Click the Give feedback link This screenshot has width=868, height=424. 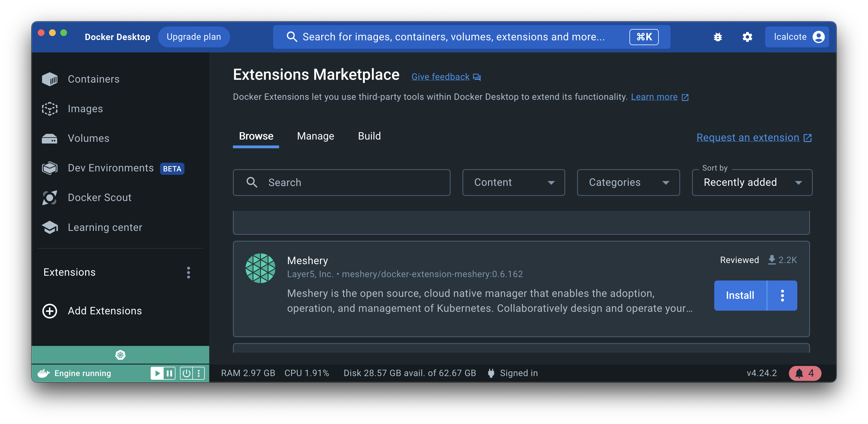(x=440, y=77)
